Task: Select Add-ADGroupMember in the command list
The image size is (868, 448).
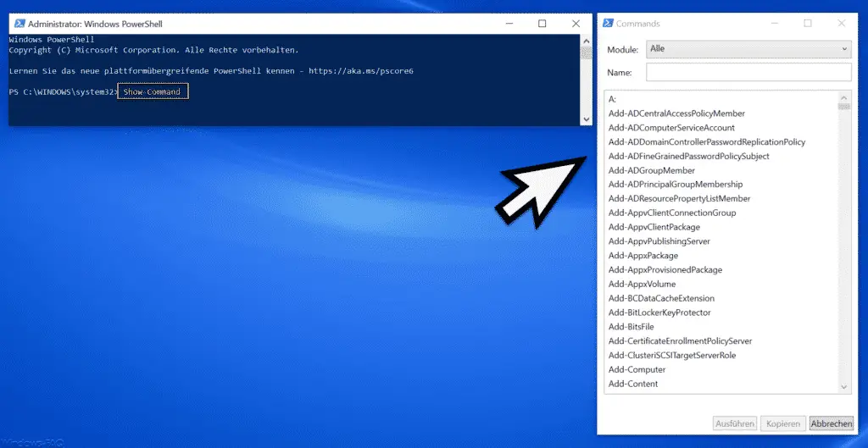Action: [652, 171]
